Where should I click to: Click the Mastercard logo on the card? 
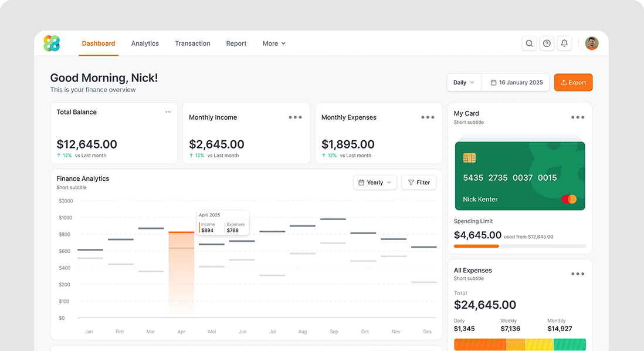[x=570, y=200]
